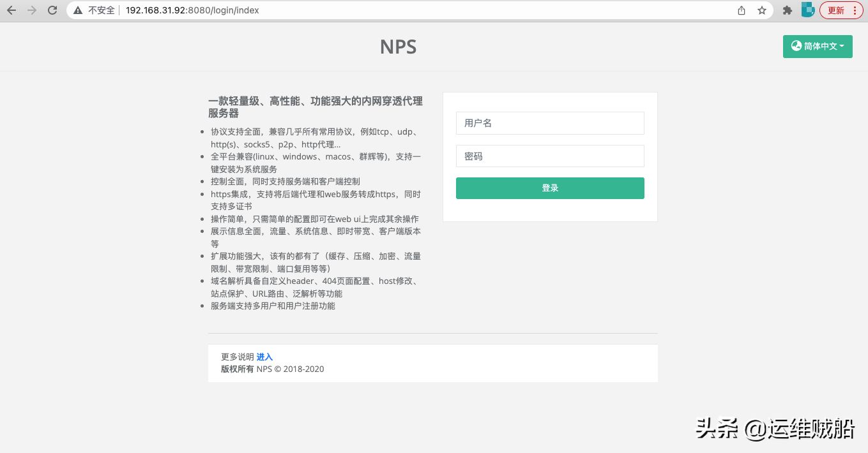Click the bullet about 展示信息全面
The height and width of the screenshot is (453, 868).
[316, 237]
